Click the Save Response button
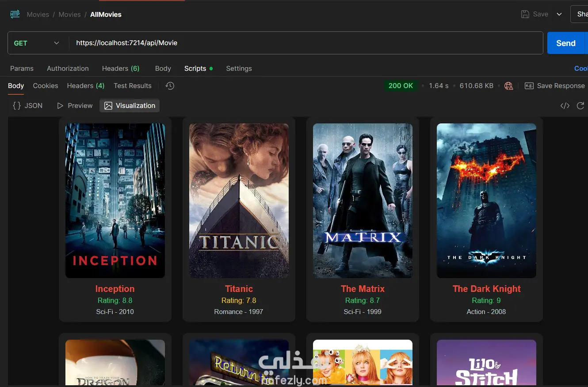 pos(555,86)
